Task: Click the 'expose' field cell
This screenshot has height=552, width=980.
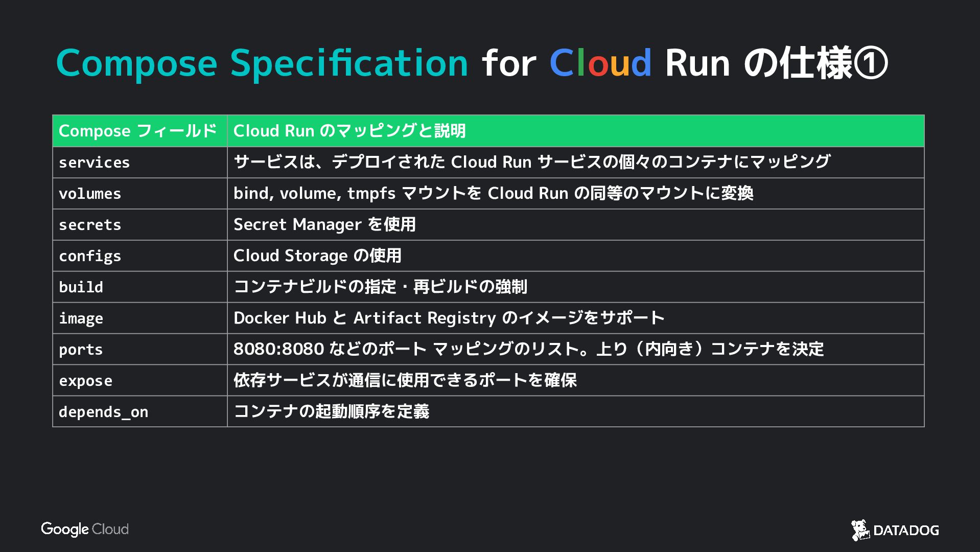Action: pos(139,381)
